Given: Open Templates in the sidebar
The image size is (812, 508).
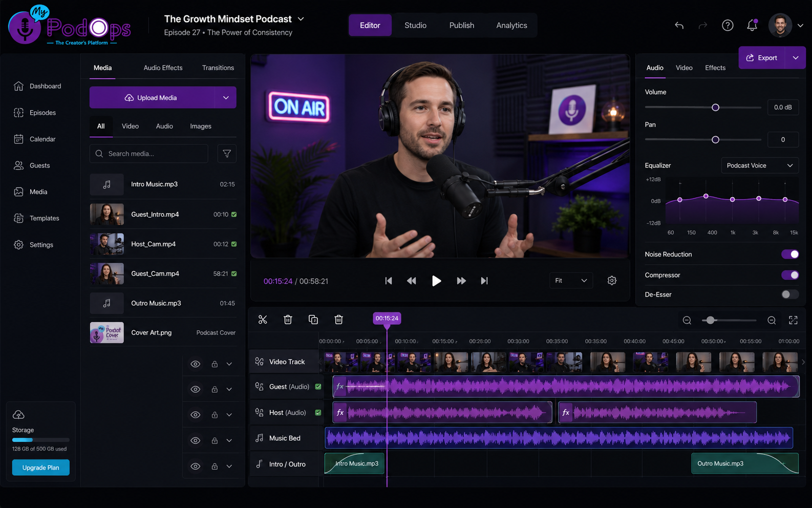Looking at the screenshot, I should [x=37, y=218].
